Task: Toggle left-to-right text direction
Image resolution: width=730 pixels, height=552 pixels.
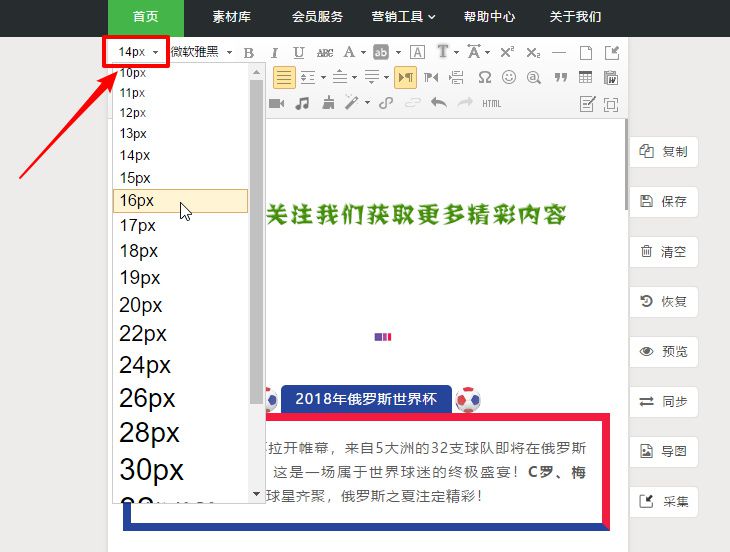Action: pos(406,77)
